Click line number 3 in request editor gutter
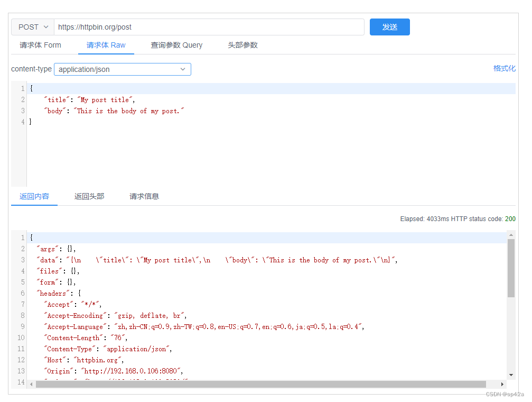The width and height of the screenshot is (532, 402). [x=23, y=111]
